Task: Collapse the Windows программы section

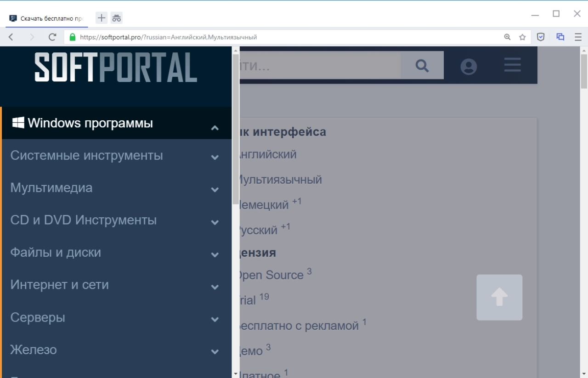Action: coord(215,128)
